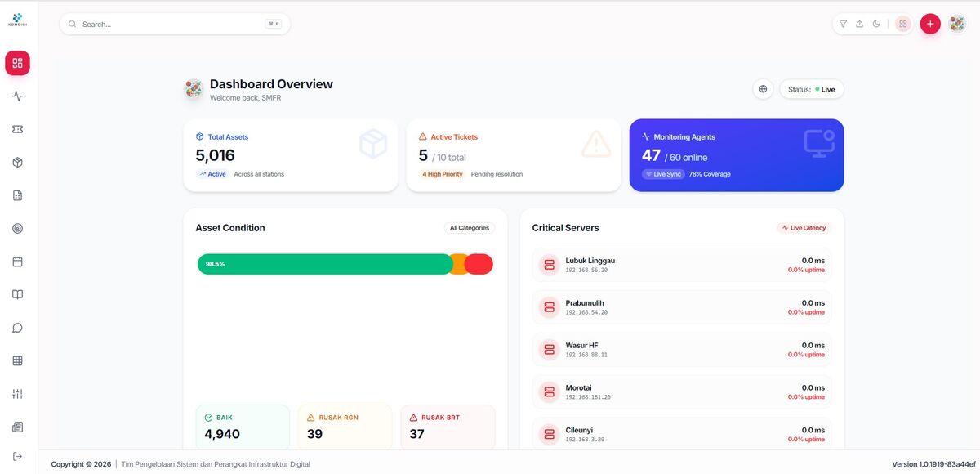Click the server icon beside Cileunyi
This screenshot has height=474, width=980.
point(549,434)
